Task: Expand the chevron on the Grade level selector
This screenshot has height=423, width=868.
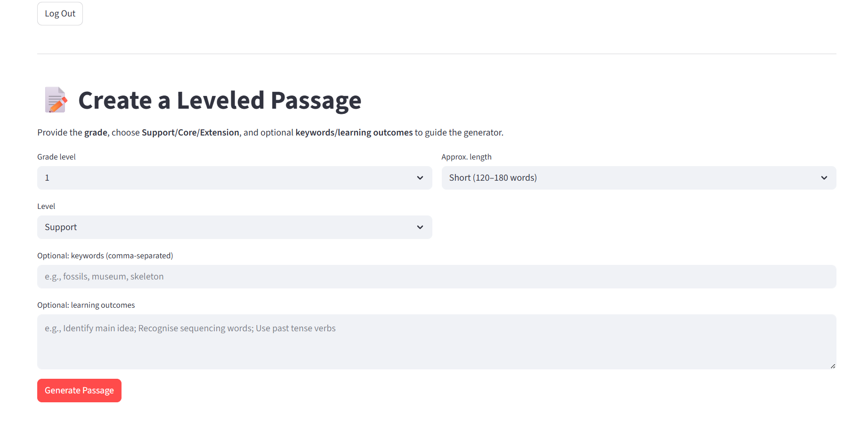Action: pos(420,178)
